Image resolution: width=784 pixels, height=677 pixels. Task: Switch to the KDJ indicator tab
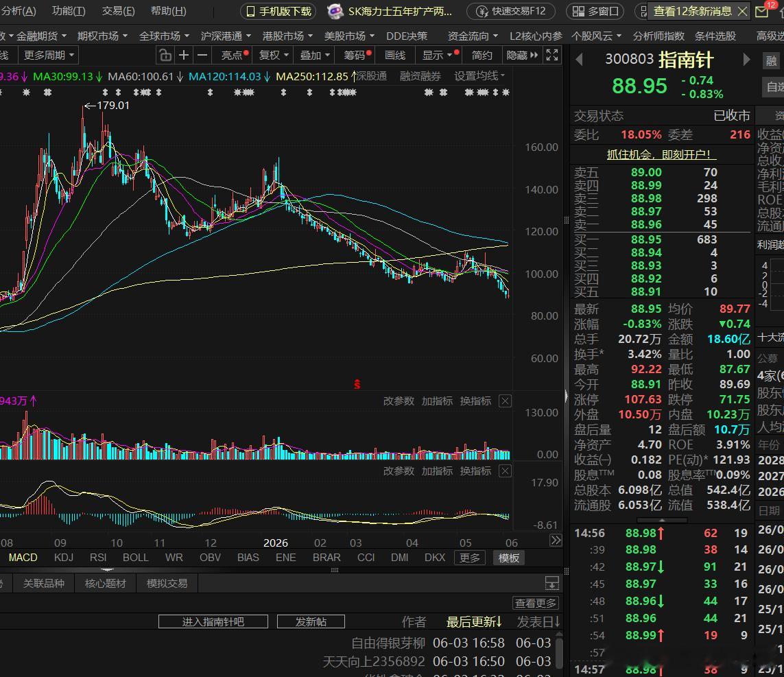[x=64, y=558]
